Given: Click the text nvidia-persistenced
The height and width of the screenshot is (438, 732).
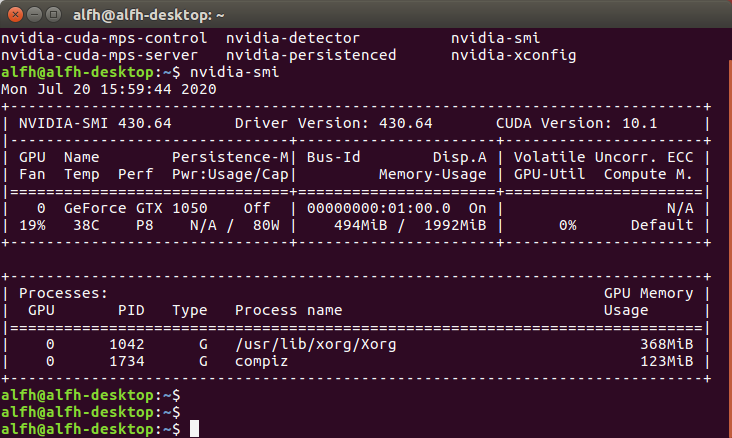Looking at the screenshot, I should 311,55.
